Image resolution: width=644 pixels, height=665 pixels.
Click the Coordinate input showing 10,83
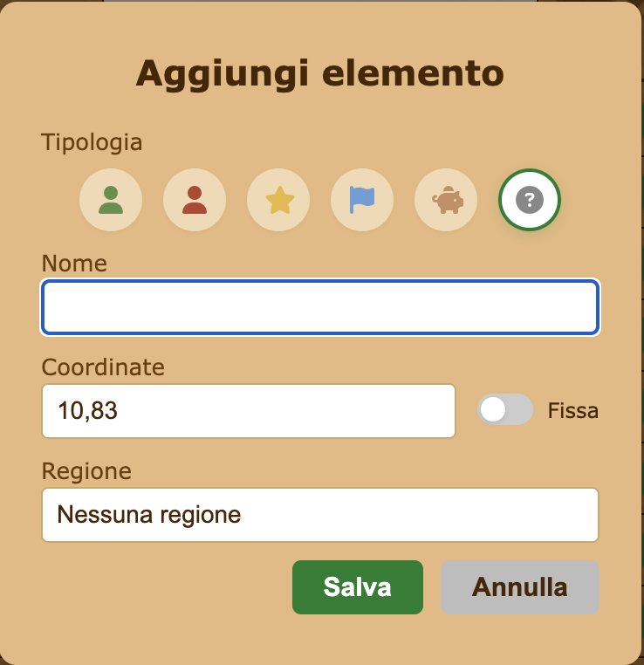[x=249, y=411]
